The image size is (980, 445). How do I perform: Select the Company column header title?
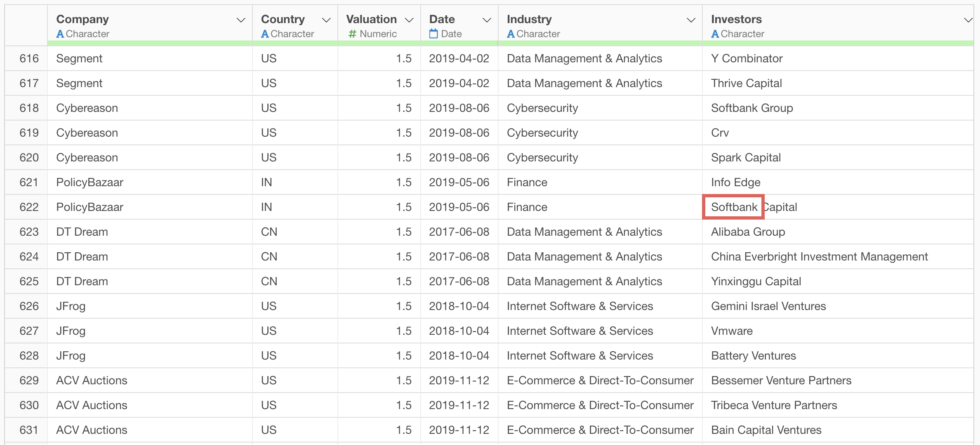[x=82, y=19]
